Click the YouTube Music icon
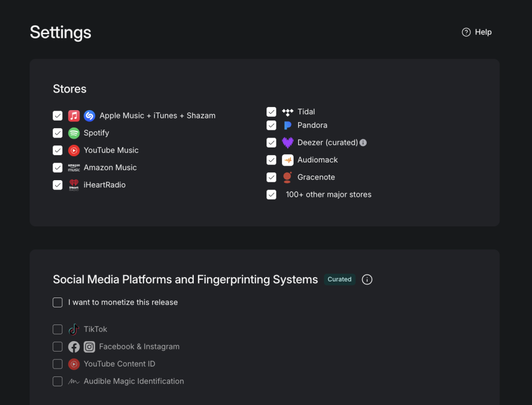The height and width of the screenshot is (405, 532). (x=74, y=150)
